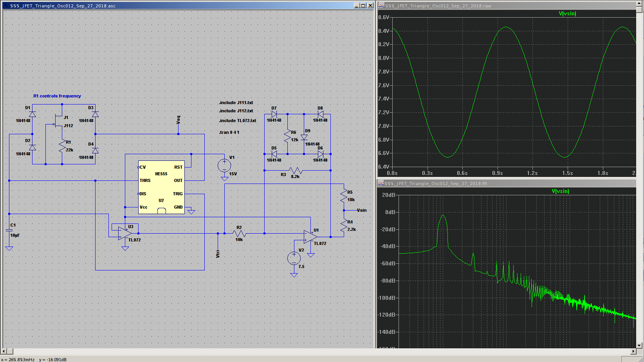
Task: Maximize the schematic .asc window
Action: click(363, 5)
